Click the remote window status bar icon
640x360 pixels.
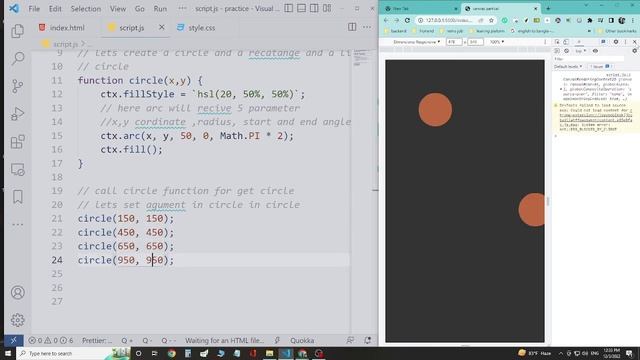coord(13,340)
